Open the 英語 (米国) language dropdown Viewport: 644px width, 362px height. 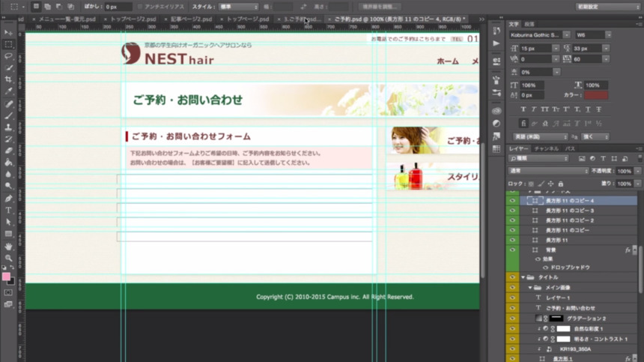point(540,137)
